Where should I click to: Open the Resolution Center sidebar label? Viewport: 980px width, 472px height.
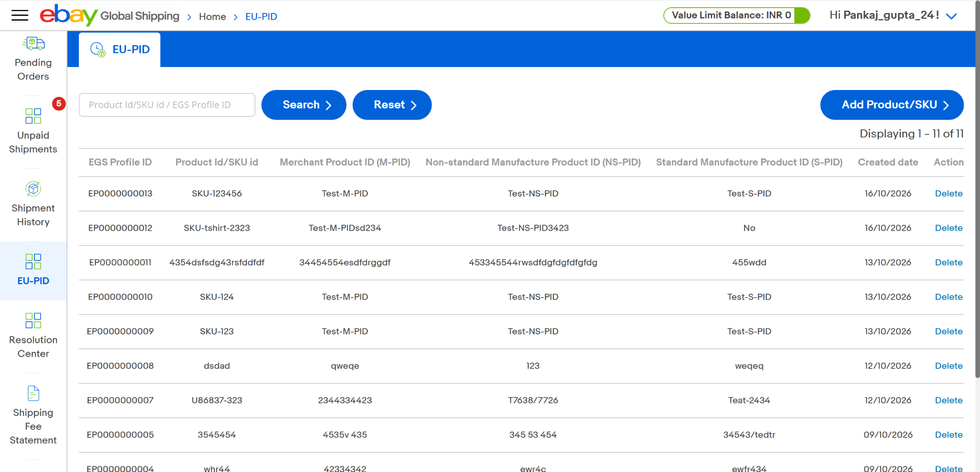coord(33,347)
